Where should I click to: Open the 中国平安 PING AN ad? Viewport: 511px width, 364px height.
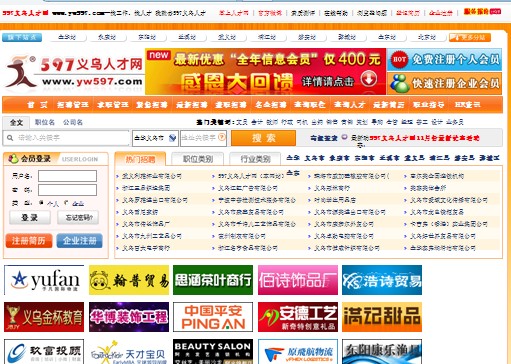pos(213,317)
